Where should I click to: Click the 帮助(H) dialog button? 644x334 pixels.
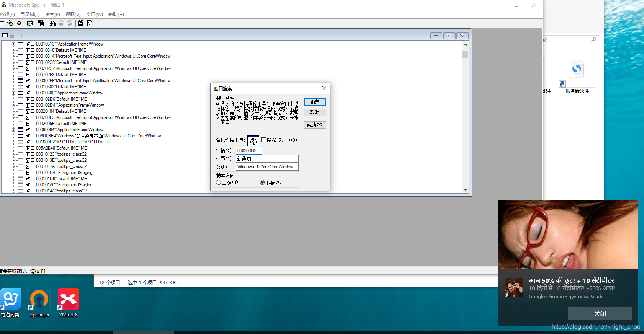(x=315, y=125)
